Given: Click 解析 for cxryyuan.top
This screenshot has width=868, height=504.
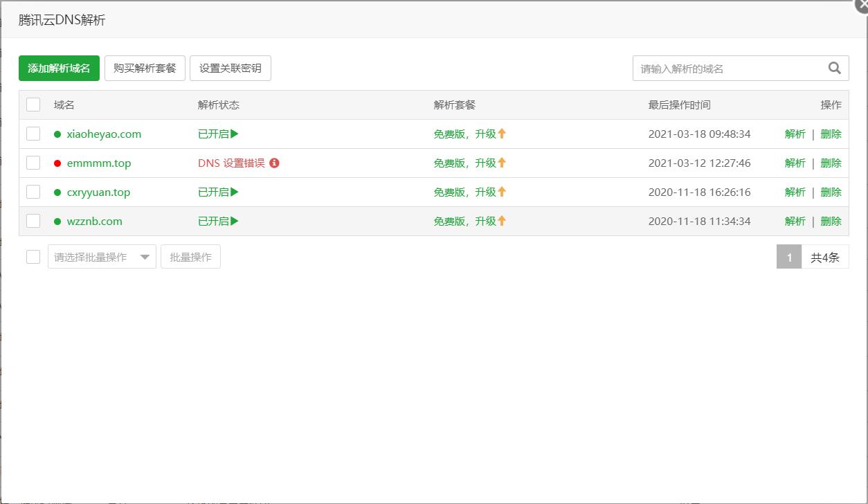Looking at the screenshot, I should coord(795,192).
